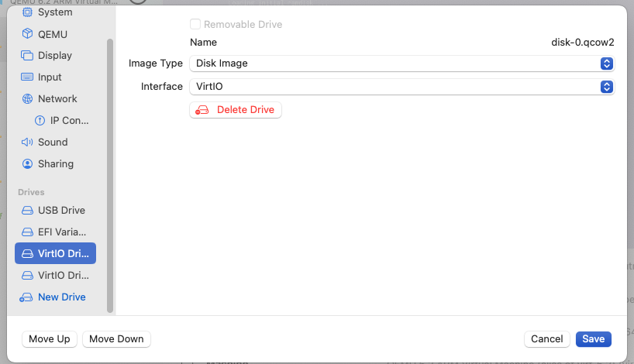Screen dimensions: 634x364
Task: Select the Sharing sidebar item
Action: [56, 163]
